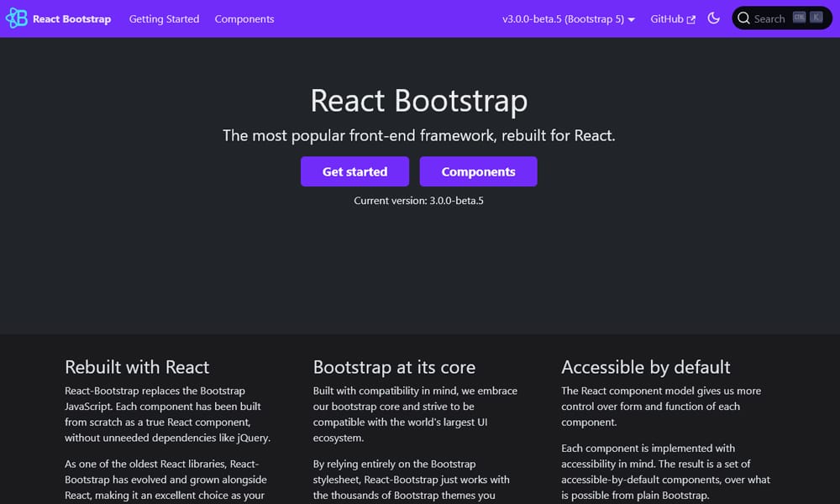
Task: Click paragraph starting 'Built with compatibility in mind'
Action: (415, 414)
